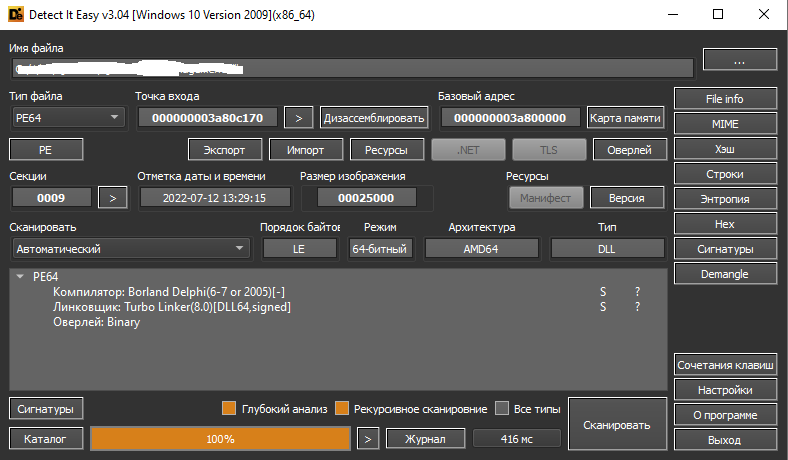Open the Demangle button
Screen dimensions: 788x460
pos(725,274)
